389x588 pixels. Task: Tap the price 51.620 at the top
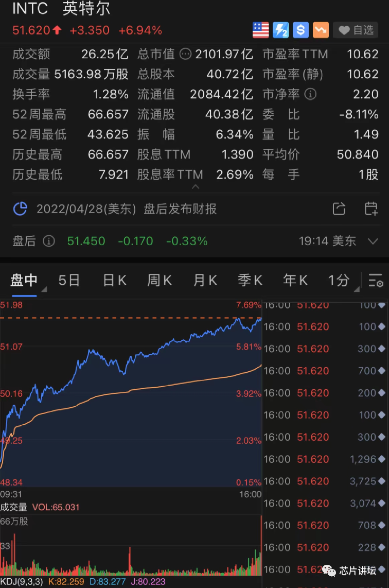pyautogui.click(x=31, y=30)
